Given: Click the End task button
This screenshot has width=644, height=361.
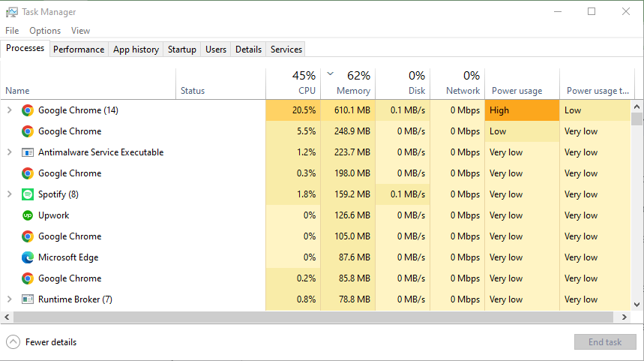Looking at the screenshot, I should point(604,342).
